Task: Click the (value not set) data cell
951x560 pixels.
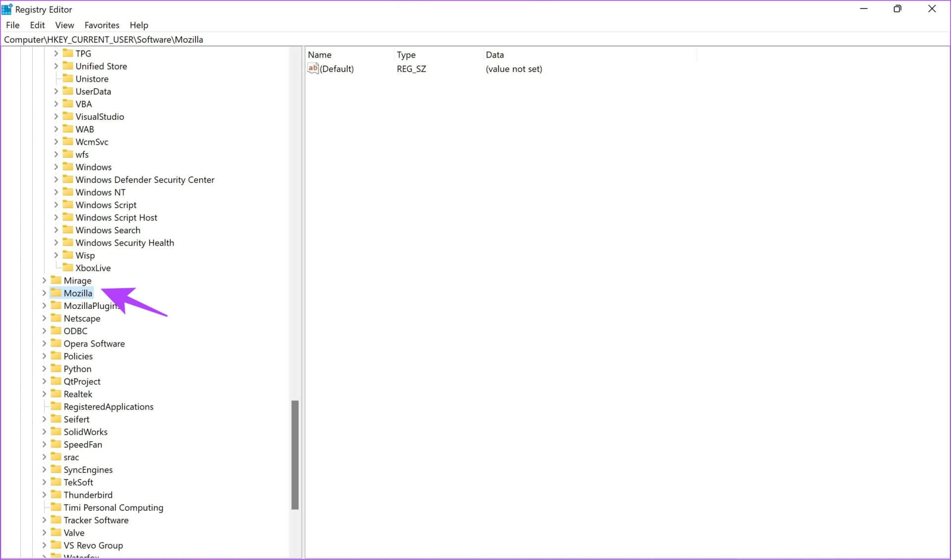Action: [x=514, y=69]
